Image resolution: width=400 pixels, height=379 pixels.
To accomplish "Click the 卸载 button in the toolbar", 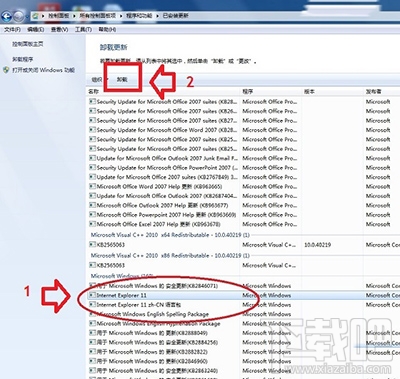I will [122, 80].
